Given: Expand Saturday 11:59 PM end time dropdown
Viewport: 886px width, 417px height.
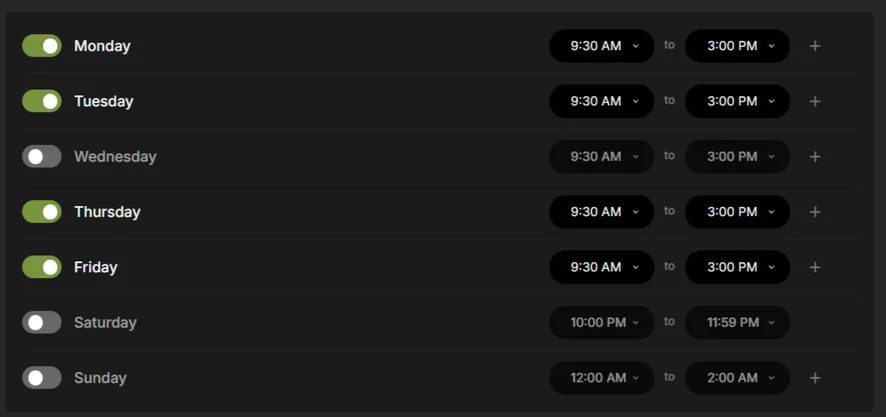Looking at the screenshot, I should pos(738,323).
